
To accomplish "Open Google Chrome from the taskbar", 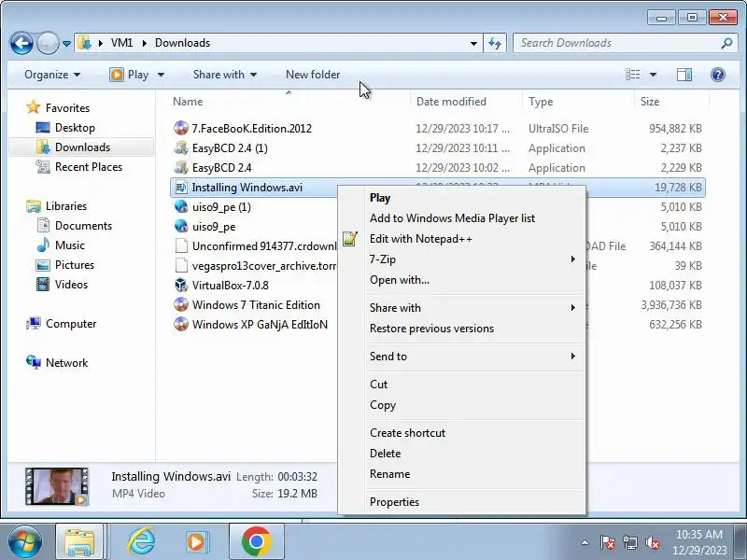I will pyautogui.click(x=256, y=541).
